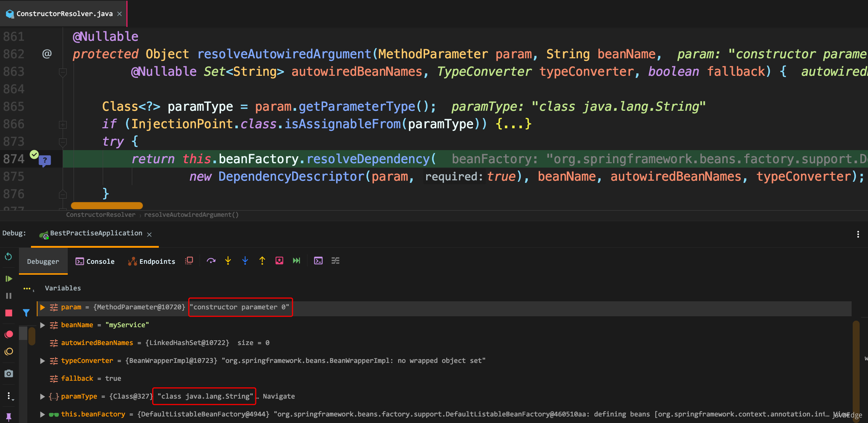Click the yellow Step Into arrow

tap(228, 261)
